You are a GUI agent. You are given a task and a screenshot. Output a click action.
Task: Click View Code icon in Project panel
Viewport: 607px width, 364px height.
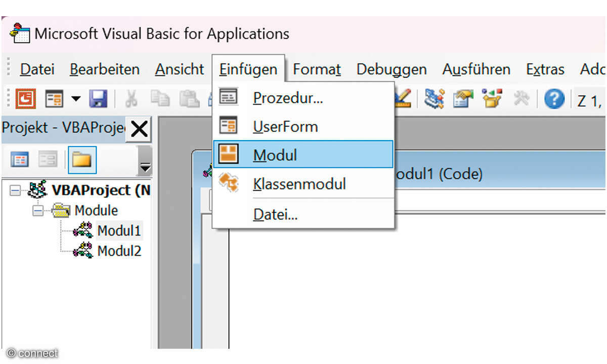click(20, 160)
